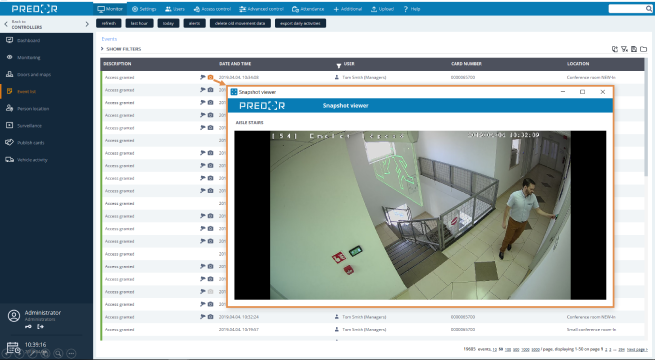Open the Help menu
This screenshot has width=655, height=360.
click(412, 9)
